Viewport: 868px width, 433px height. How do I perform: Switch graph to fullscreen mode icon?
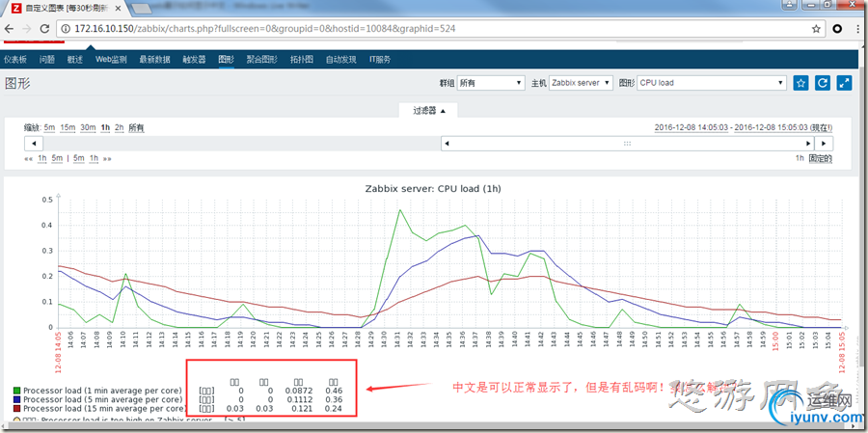(844, 83)
